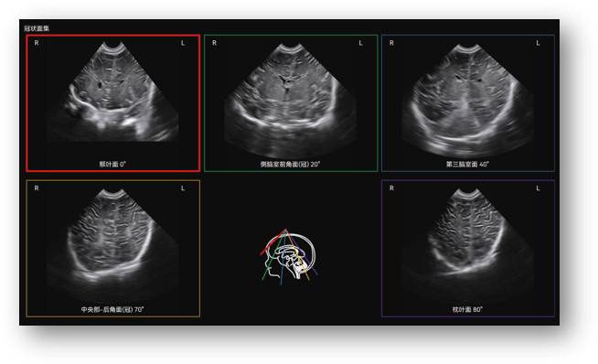
Task: Click the R marker in the 枕叶面 view
Action: tap(391, 188)
